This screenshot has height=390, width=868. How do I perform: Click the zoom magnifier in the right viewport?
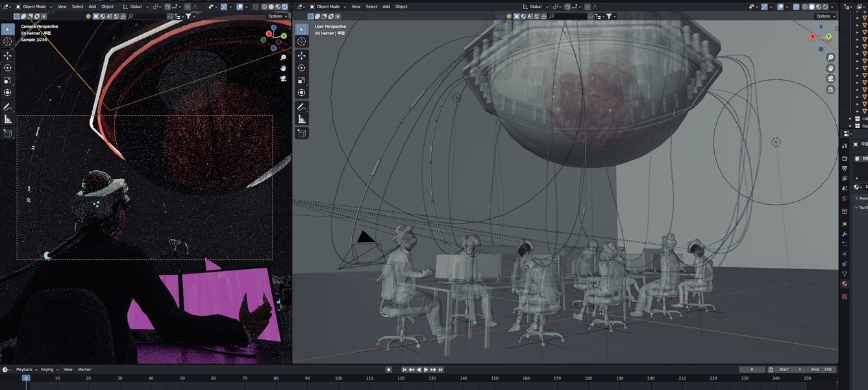830,58
